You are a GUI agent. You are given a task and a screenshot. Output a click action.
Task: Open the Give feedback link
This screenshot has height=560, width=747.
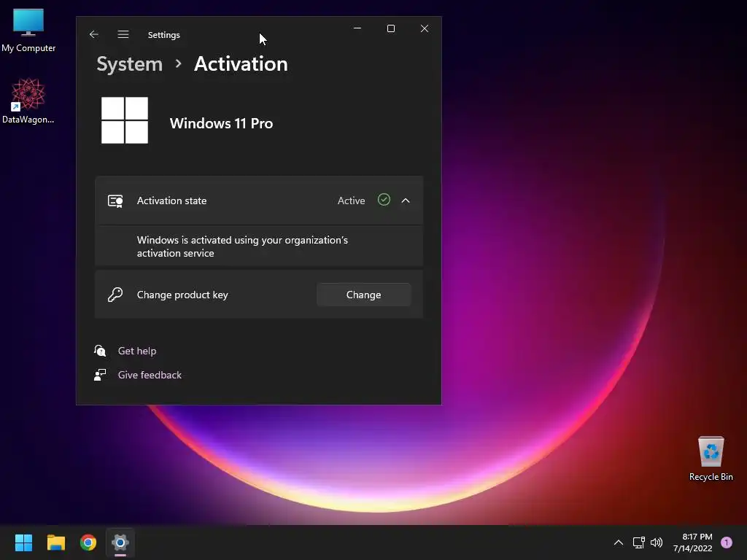(x=150, y=376)
